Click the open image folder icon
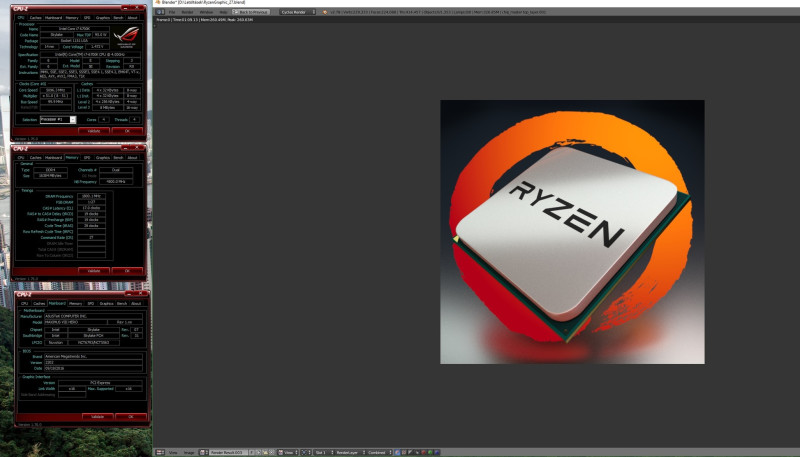 click(265, 452)
